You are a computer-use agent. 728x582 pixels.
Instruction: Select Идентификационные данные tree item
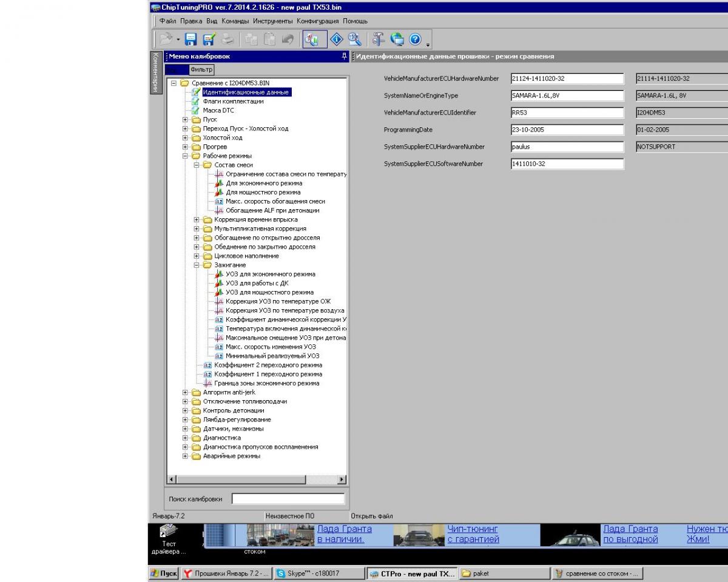coord(246,92)
